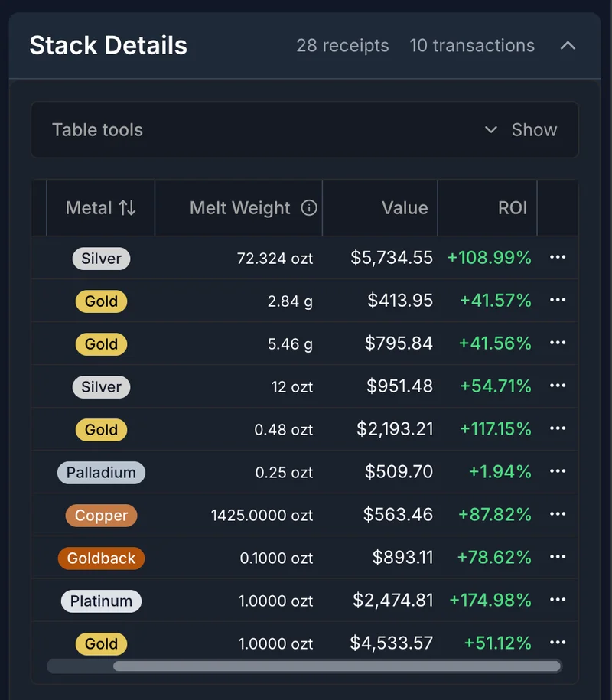Open the actions menu for the 2.84 g Gold row
The width and height of the screenshot is (612, 700).
coord(558,301)
